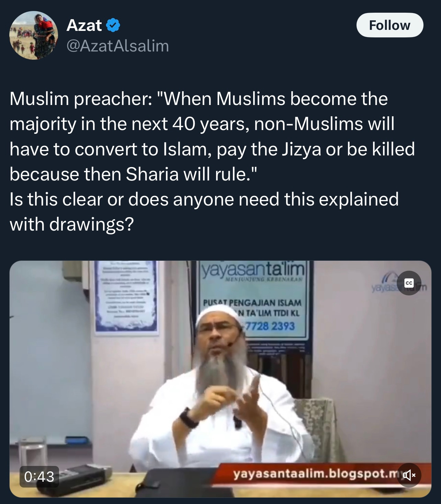This screenshot has height=504, width=441.
Task: Open the Azat profile avatar
Action: tap(34, 35)
